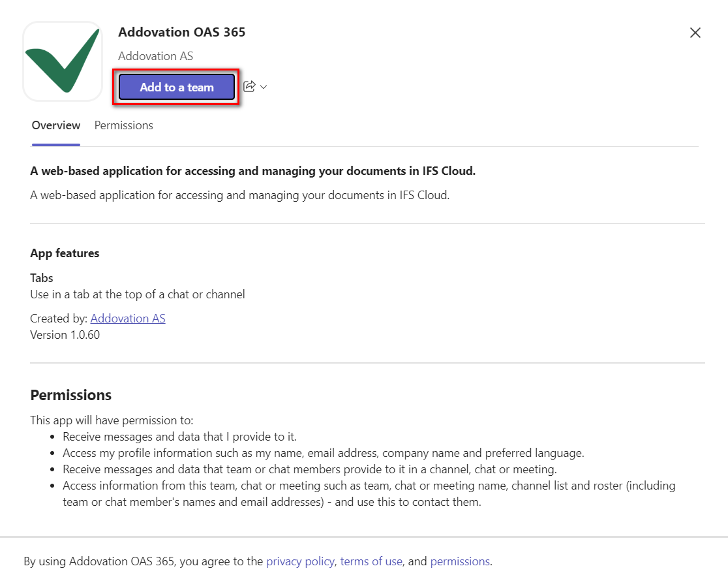Click the profile information permission bullet
The height and width of the screenshot is (579, 728).
click(323, 453)
